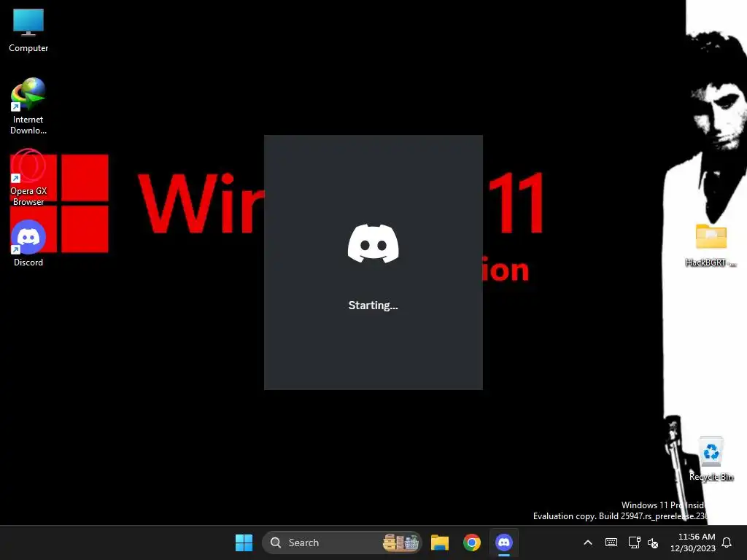Viewport: 747px width, 560px height.
Task: Select the Internet Download Manager shortcut
Action: click(28, 106)
